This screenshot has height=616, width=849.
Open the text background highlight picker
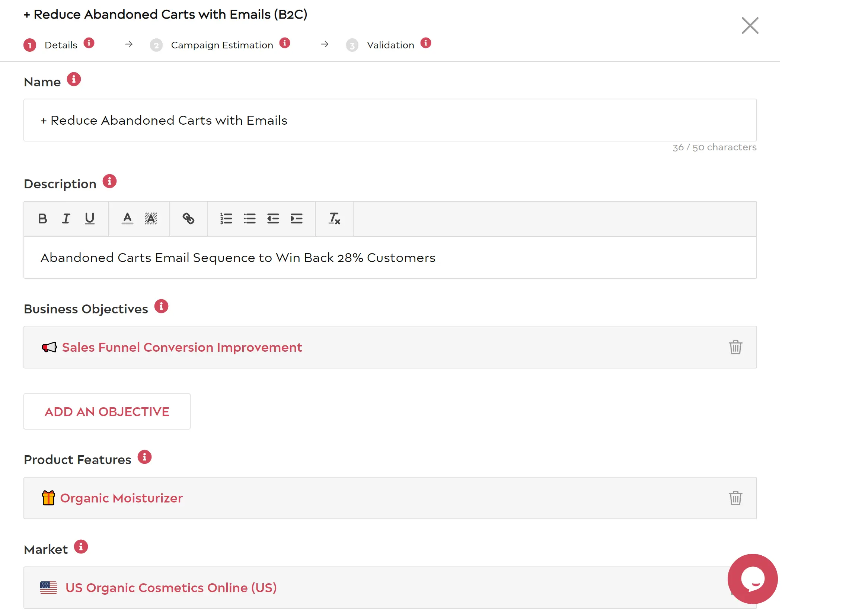tap(151, 219)
